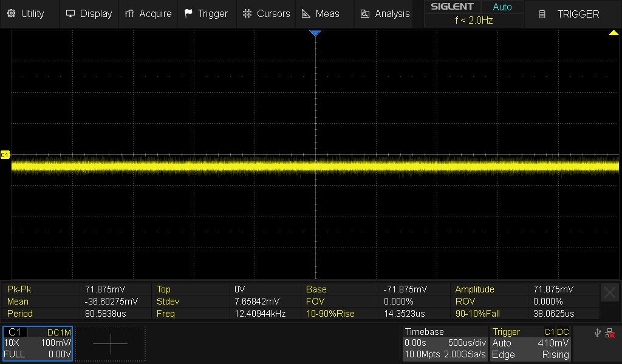Image resolution: width=622 pixels, height=364 pixels.
Task: Click the DC1M coupling label
Action: pyautogui.click(x=59, y=332)
